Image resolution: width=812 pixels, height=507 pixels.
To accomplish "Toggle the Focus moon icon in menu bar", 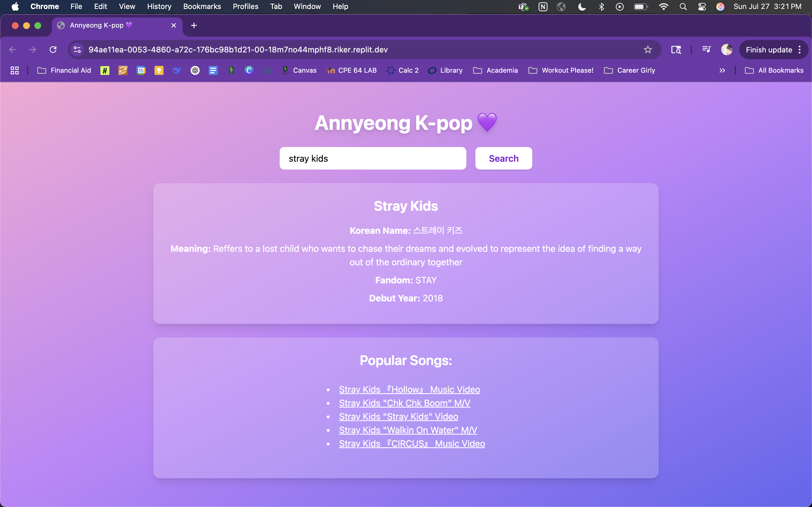I will pos(582,7).
